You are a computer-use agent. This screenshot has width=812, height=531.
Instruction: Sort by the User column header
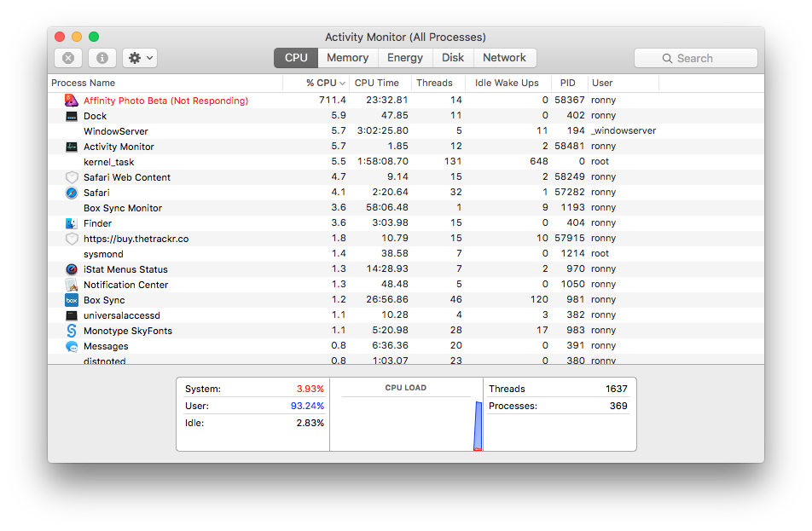[623, 83]
